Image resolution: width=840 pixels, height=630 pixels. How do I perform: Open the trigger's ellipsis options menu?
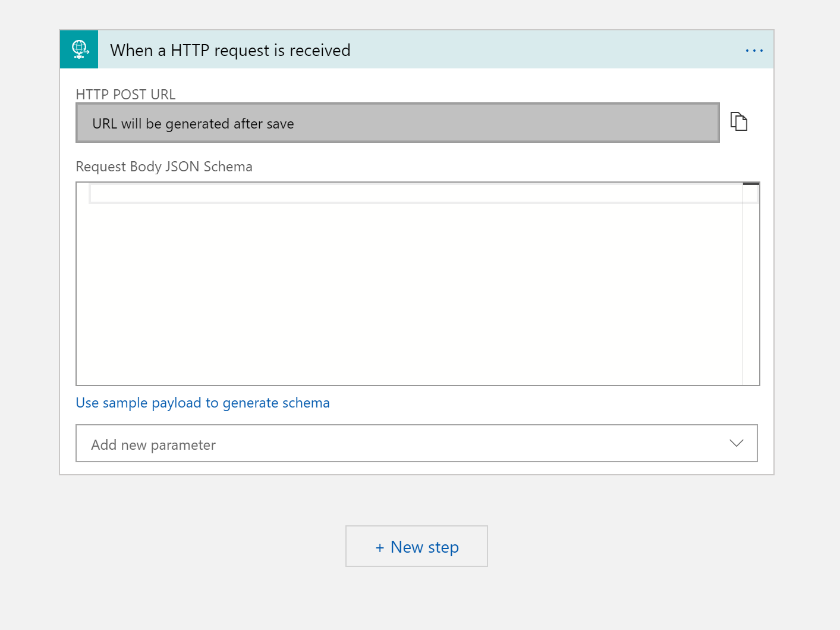(x=754, y=51)
